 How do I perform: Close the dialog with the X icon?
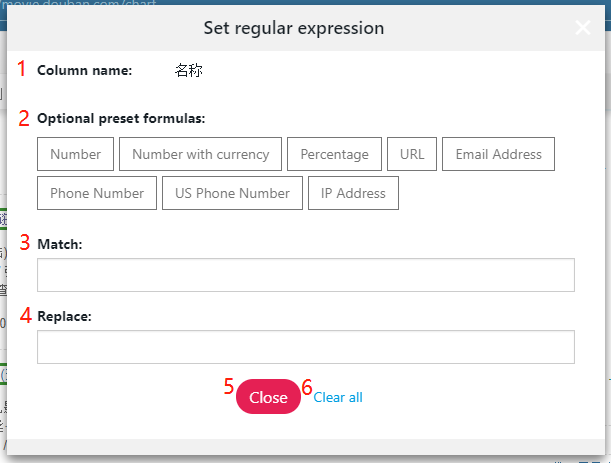[583, 28]
